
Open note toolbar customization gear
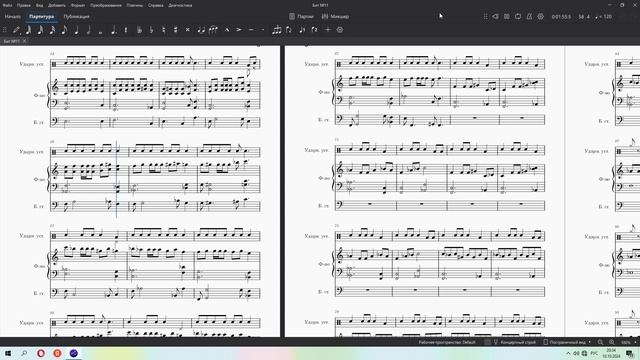point(340,30)
